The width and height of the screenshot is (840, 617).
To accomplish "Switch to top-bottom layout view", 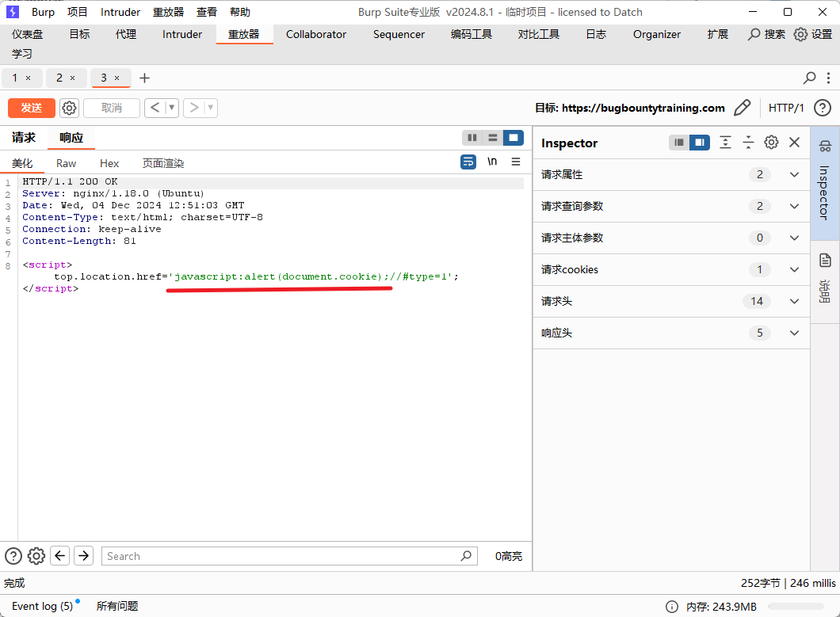I will pos(493,138).
